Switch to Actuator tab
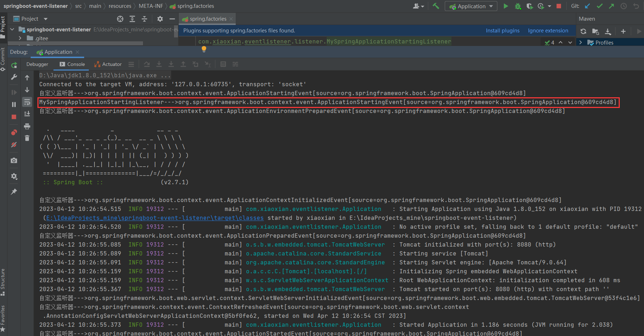 (x=108, y=64)
